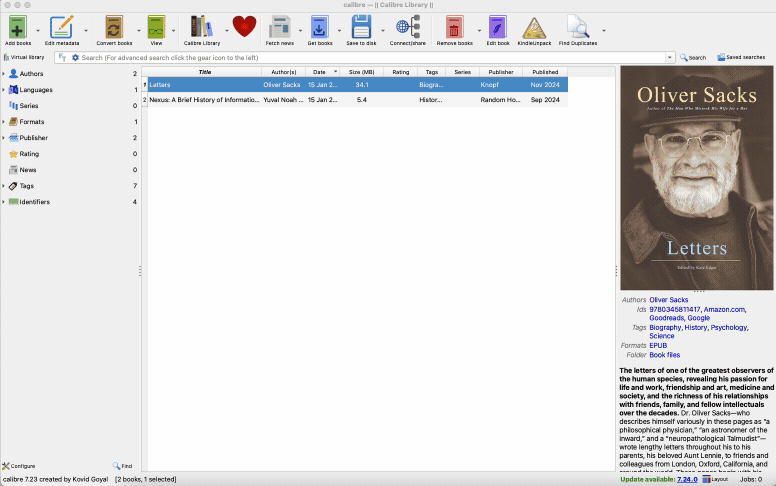776x486 pixels.
Task: Click the Oliver Sacks Letters cover image
Action: pos(696,178)
